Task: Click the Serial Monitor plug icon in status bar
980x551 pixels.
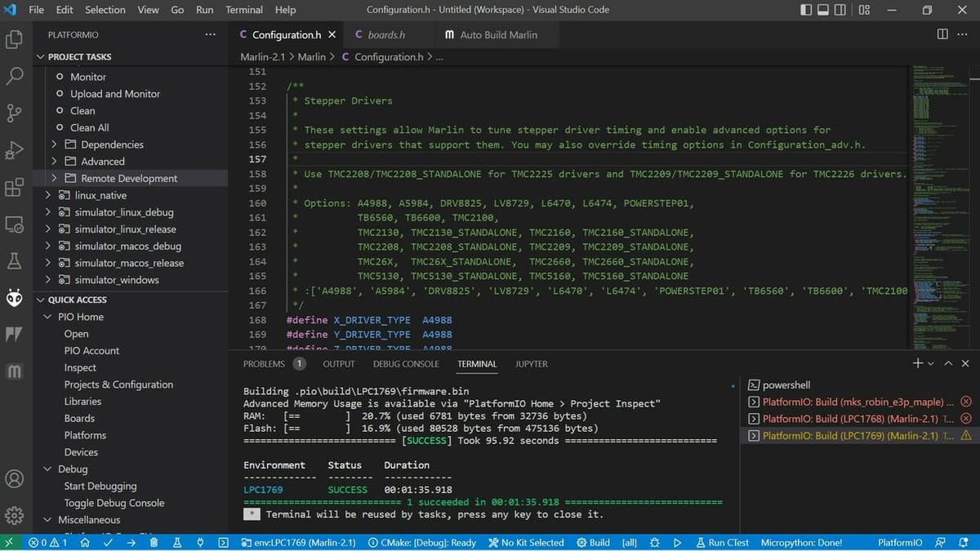Action: tap(199, 542)
